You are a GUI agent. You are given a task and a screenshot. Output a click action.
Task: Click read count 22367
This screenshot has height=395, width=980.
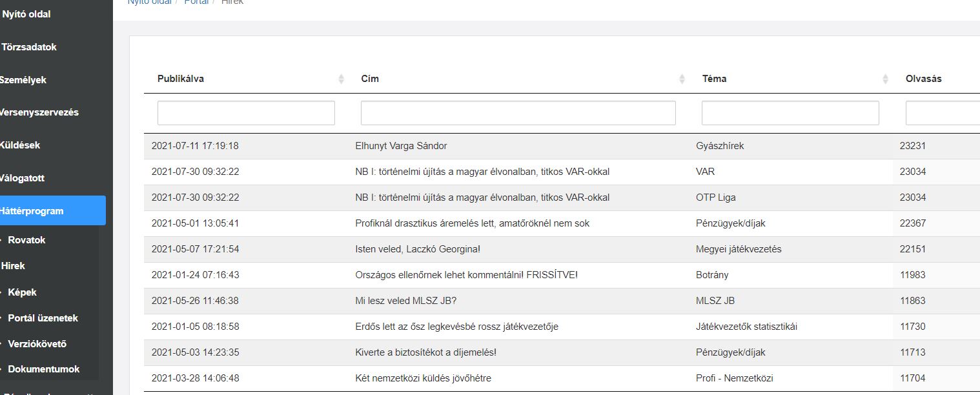pyautogui.click(x=913, y=223)
